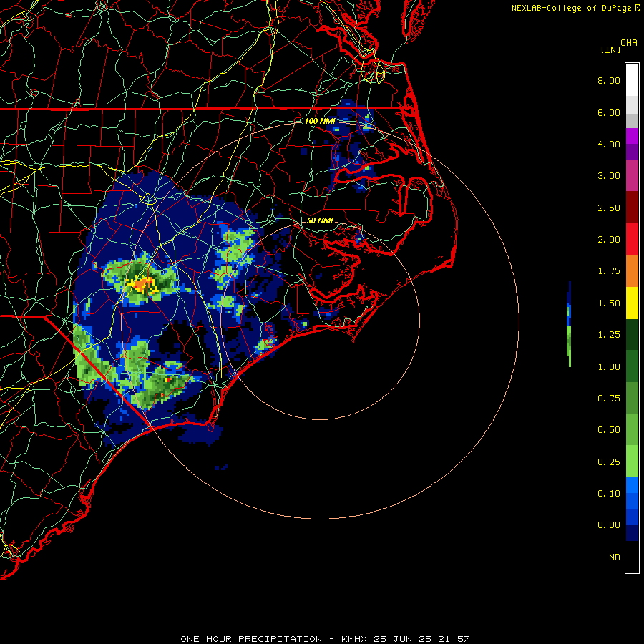644x644 pixels.
Task: Click the 6.00 legend value
Action: (609, 112)
